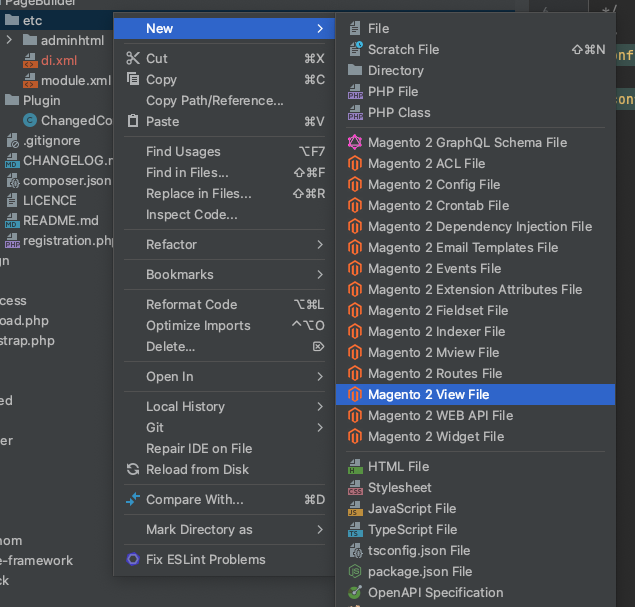Create a Magento 2 Fieldset File
Screen dimensions: 635x607
click(x=475, y=311)
